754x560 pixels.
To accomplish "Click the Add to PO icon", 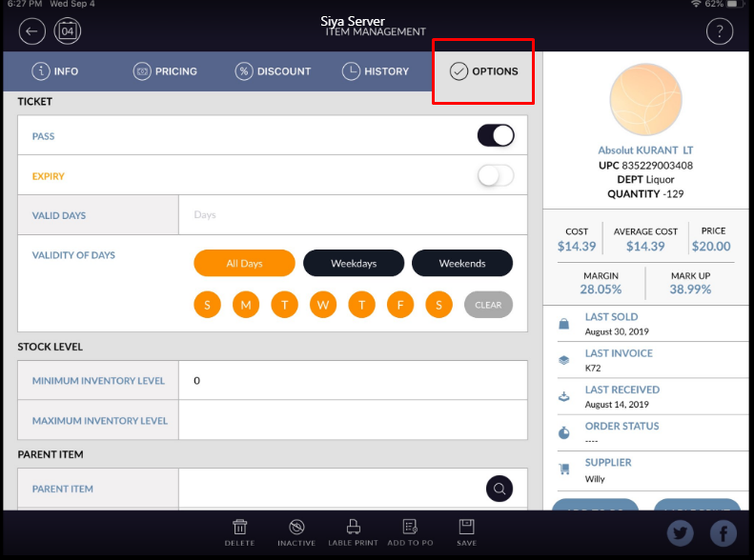I will (x=410, y=531).
